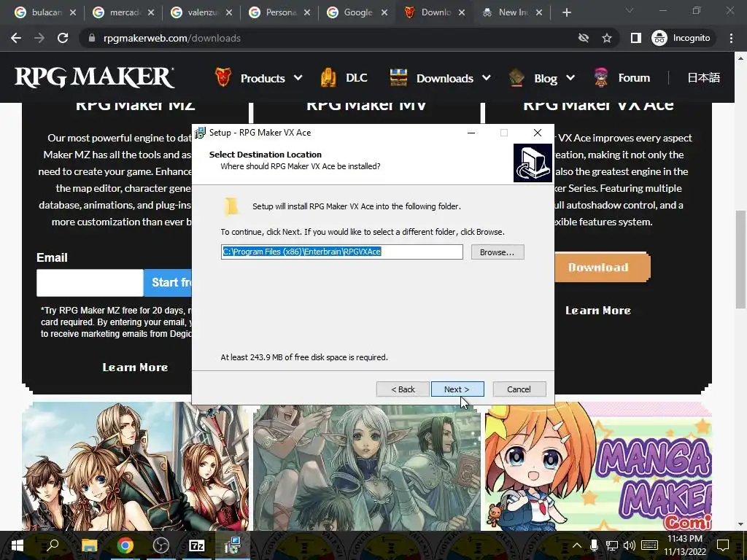Click the Start free trial button
The height and width of the screenshot is (560, 747).
click(x=169, y=282)
